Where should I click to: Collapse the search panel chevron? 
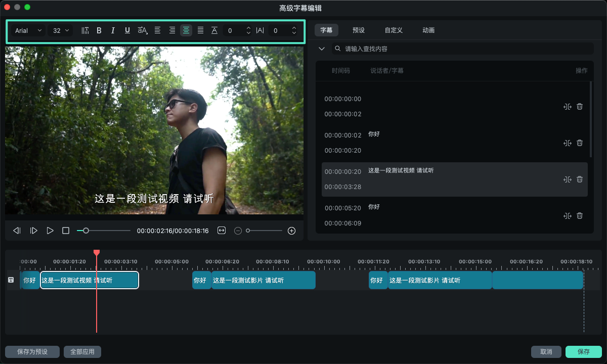click(322, 49)
